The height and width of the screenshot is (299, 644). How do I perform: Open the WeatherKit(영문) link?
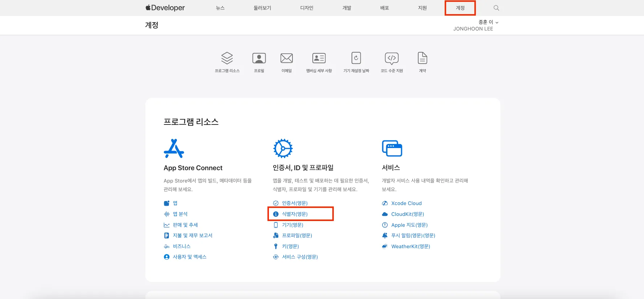point(411,246)
